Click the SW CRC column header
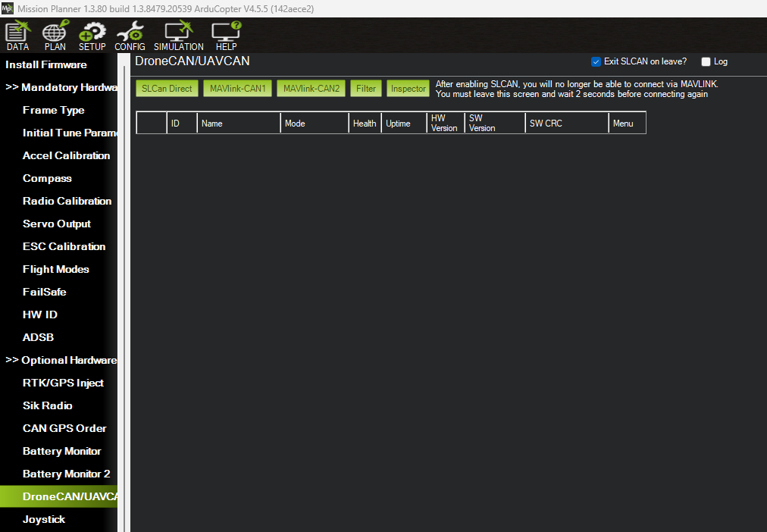The height and width of the screenshot is (532, 767). 567,123
